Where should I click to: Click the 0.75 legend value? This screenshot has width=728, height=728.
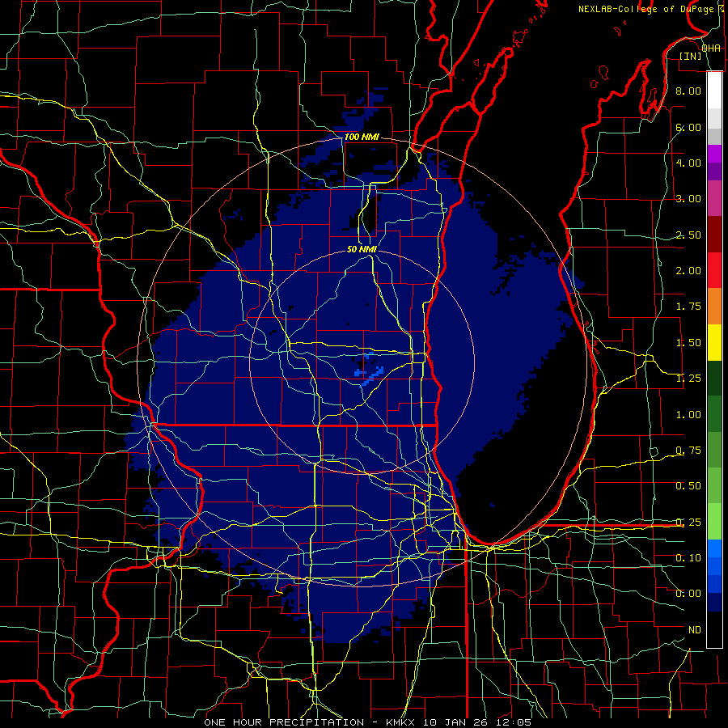tap(688, 451)
